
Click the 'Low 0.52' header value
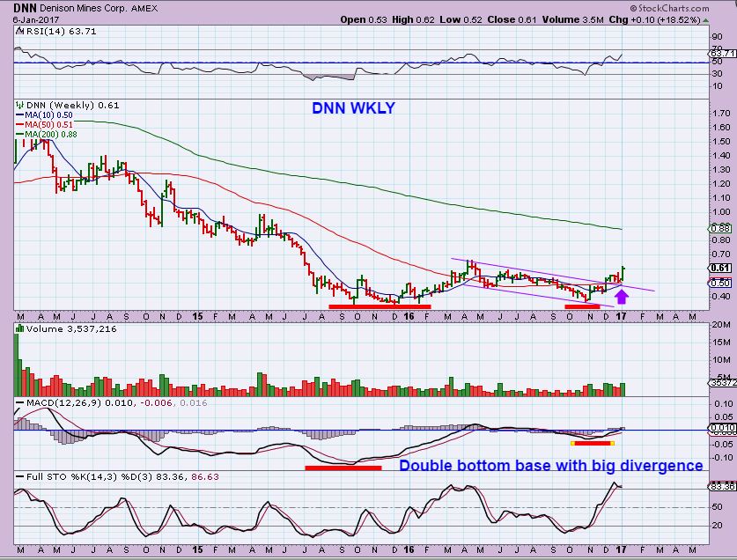click(x=461, y=19)
